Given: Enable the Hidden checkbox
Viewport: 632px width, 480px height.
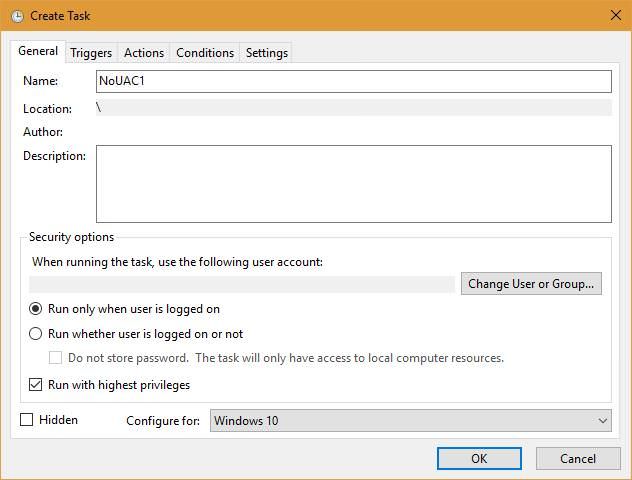Looking at the screenshot, I should coord(27,420).
